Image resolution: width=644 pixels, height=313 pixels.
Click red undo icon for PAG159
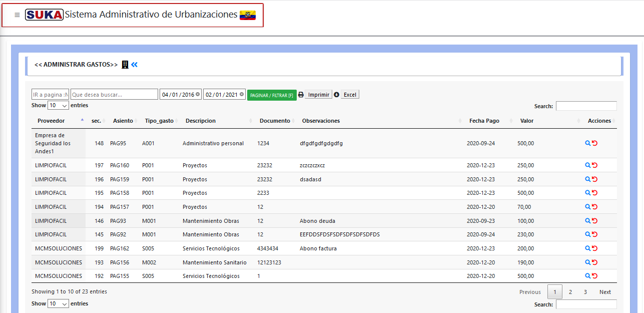click(595, 179)
